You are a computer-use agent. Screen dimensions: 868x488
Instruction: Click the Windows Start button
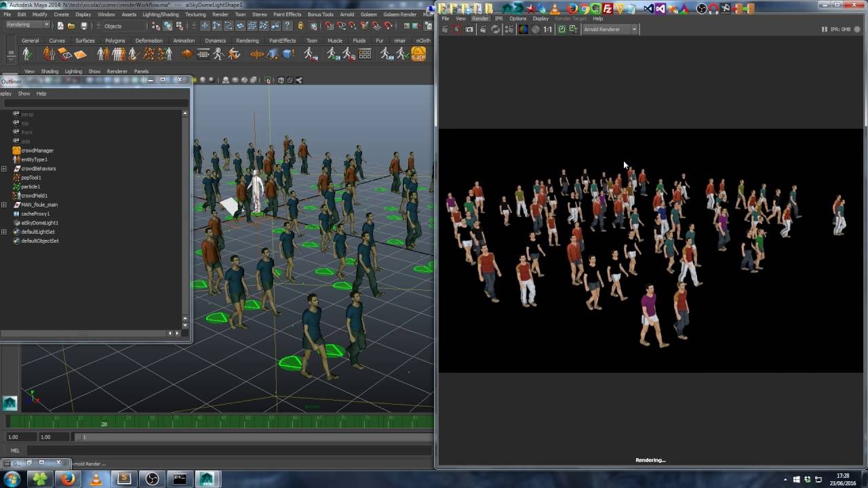pyautogui.click(x=12, y=479)
